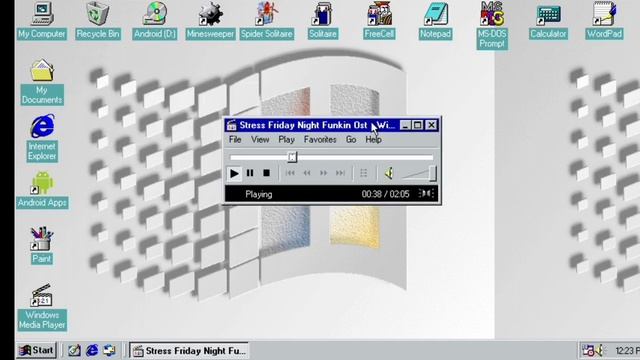This screenshot has width=640, height=360.
Task: Click the Media Player title bar icon
Action: pyautogui.click(x=231, y=125)
